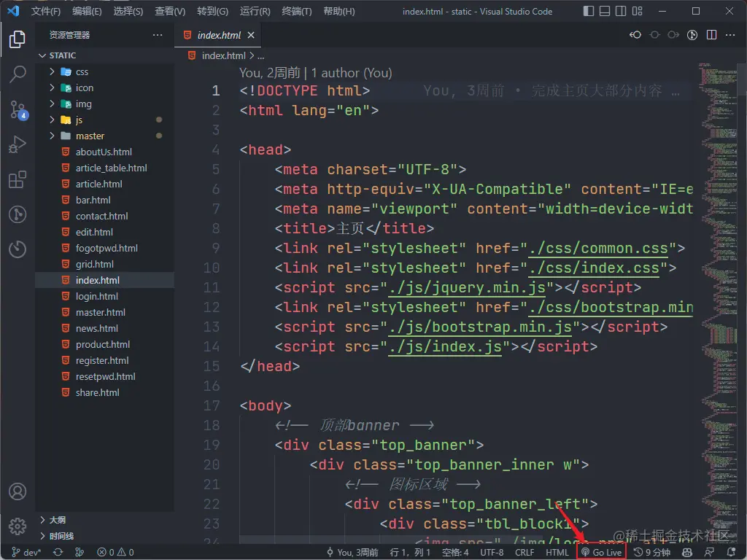Click the notifications bell in status bar
Viewport: 747px width, 560px height.
[x=731, y=553]
